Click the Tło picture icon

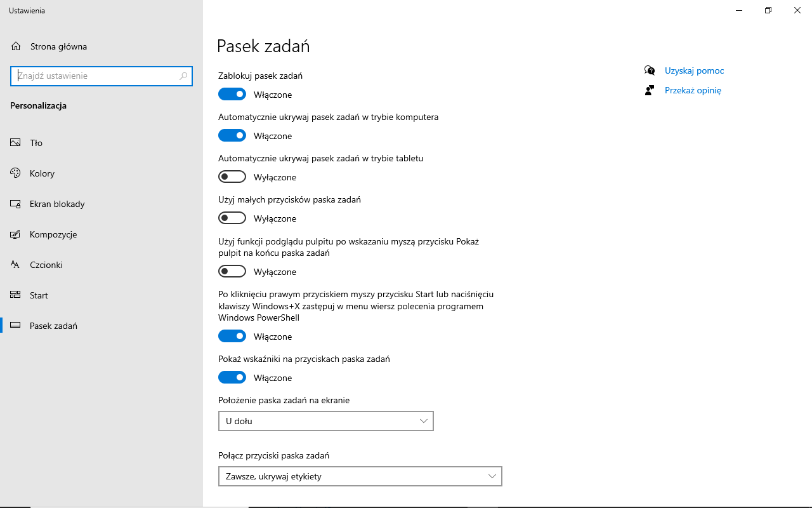click(x=16, y=143)
